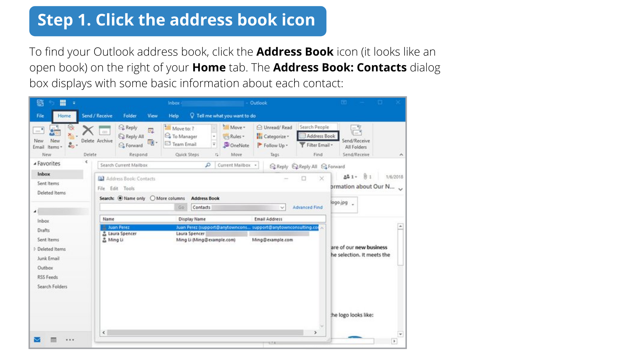
Task: Open the Tools menu in Address Book
Action: coord(129,189)
